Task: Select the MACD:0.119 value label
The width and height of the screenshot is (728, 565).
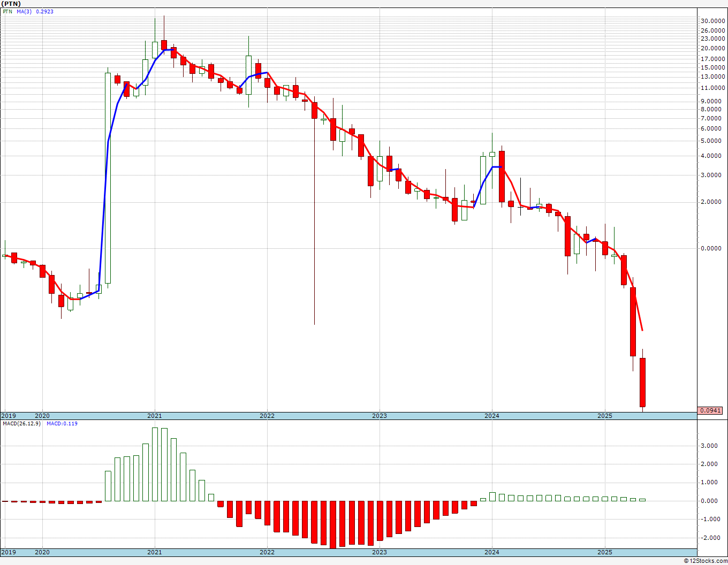Action: point(62,424)
